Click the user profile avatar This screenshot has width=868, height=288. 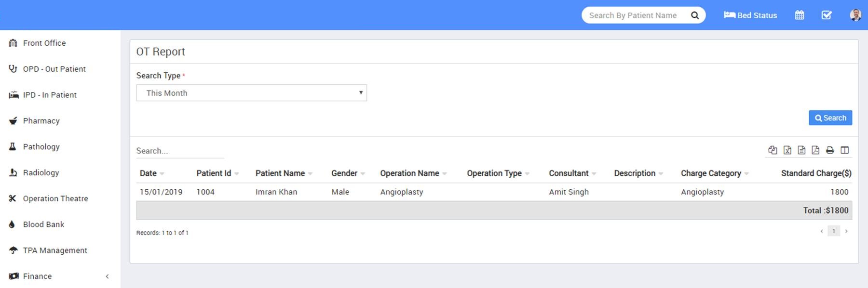(855, 15)
